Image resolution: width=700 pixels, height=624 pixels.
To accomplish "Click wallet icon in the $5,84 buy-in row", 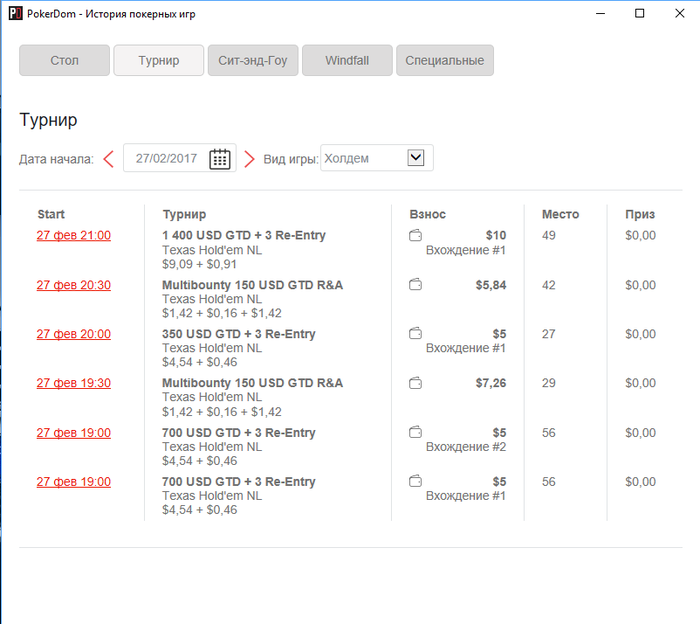I will coord(415,284).
